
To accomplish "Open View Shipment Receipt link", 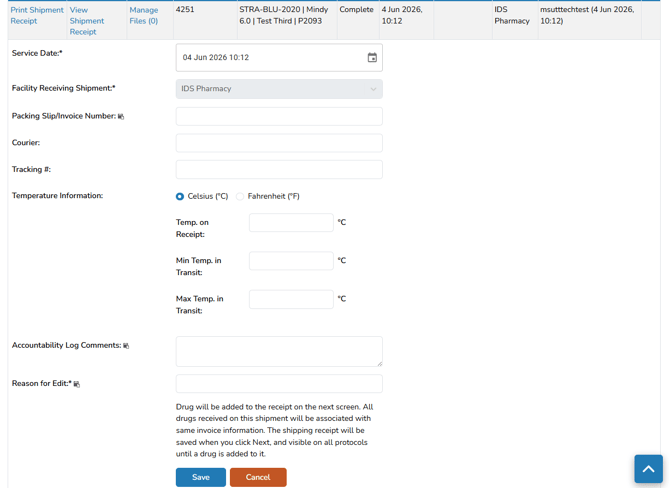I will pos(87,21).
